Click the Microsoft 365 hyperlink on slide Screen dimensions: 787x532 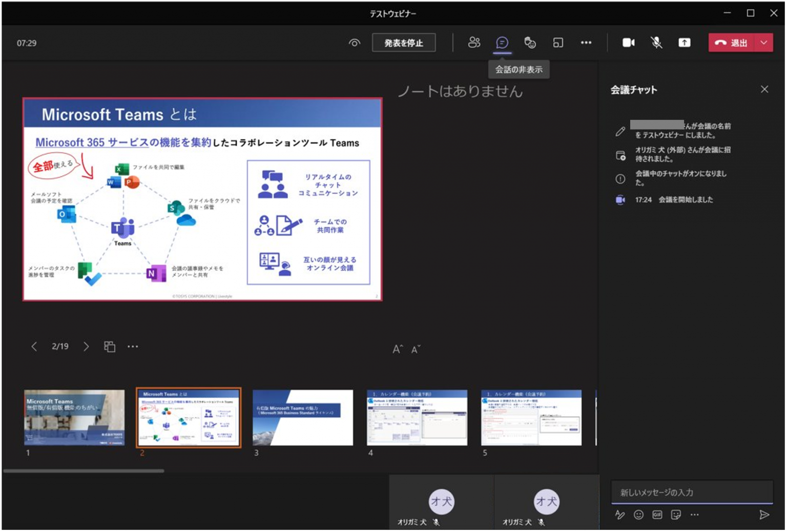(91, 142)
